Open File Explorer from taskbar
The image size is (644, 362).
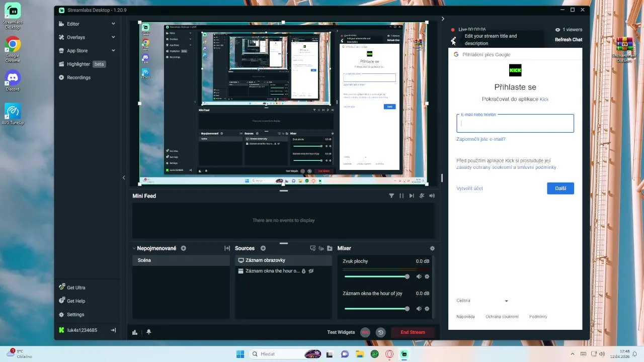click(360, 354)
